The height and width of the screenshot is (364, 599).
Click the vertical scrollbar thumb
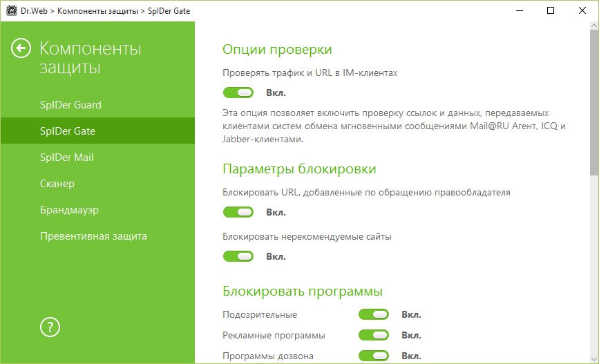point(594,103)
